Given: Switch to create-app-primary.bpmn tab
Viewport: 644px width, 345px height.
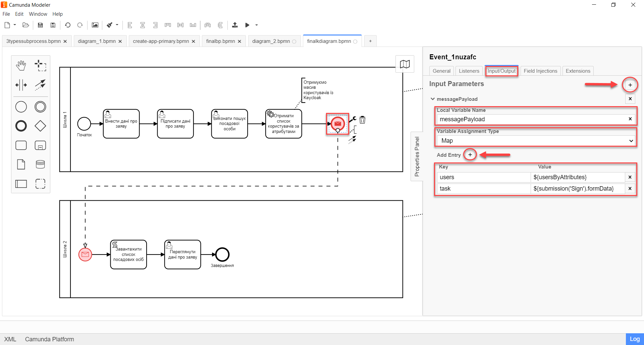Looking at the screenshot, I should [161, 41].
